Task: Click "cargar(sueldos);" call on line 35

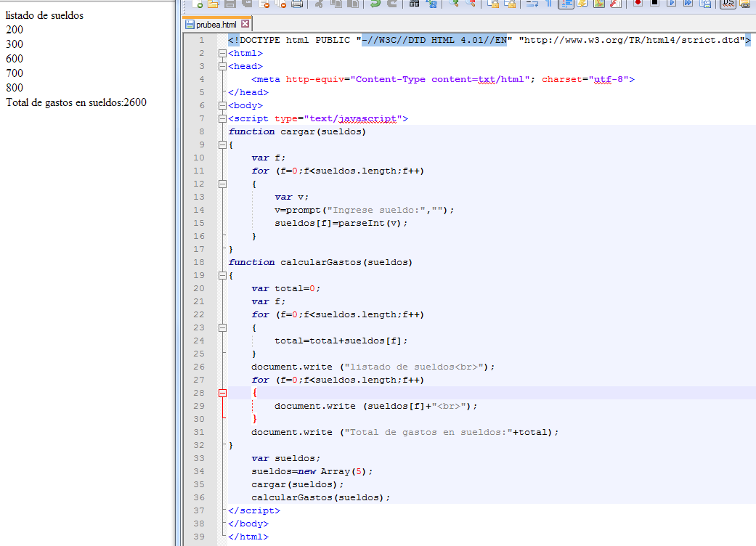Action: [x=298, y=484]
